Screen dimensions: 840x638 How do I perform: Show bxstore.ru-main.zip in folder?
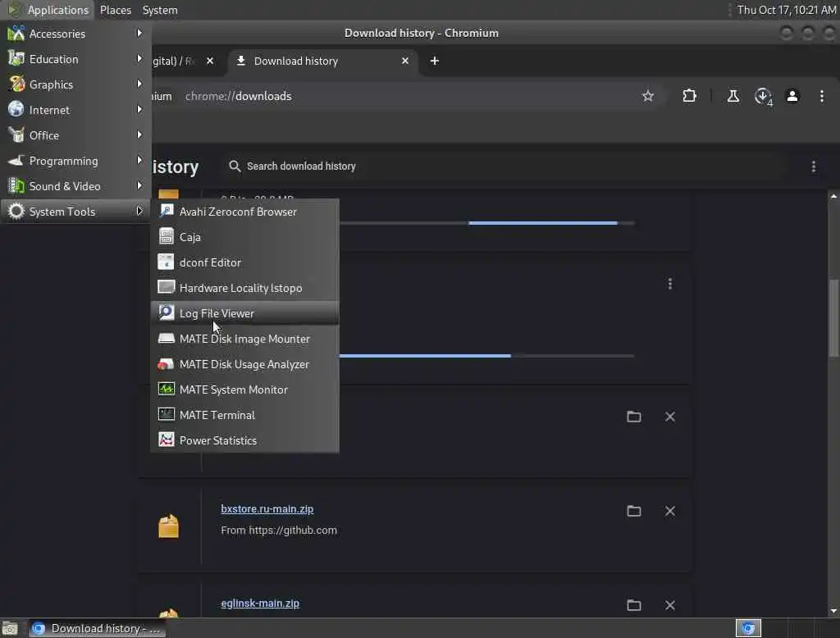point(634,511)
